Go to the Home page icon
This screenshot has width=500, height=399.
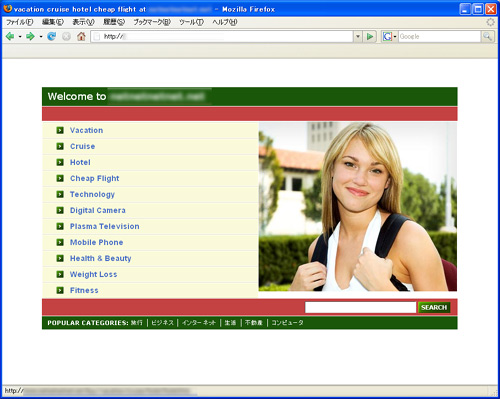[81, 36]
